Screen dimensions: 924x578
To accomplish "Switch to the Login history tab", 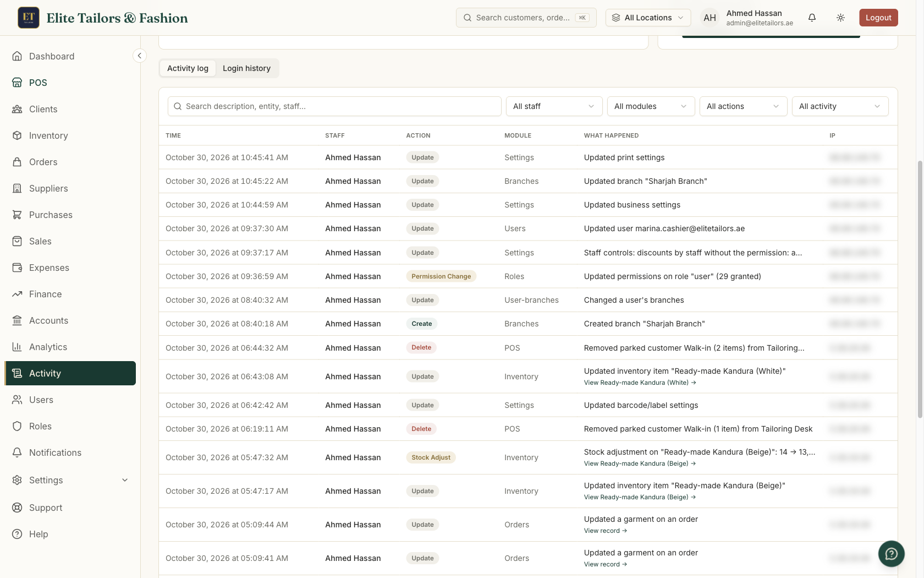I will point(246,68).
